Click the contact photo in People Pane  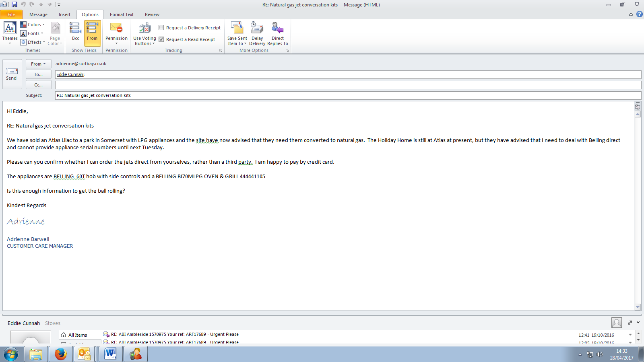tap(31, 337)
